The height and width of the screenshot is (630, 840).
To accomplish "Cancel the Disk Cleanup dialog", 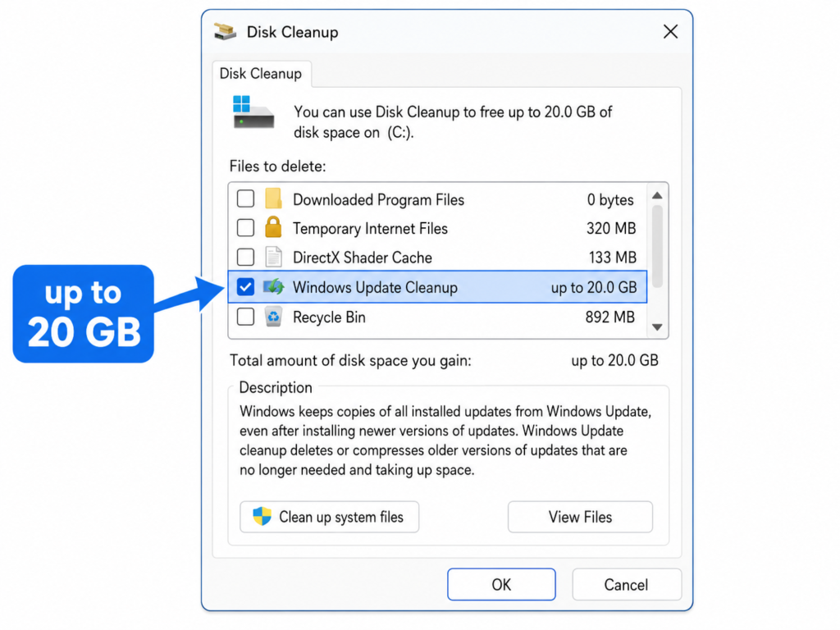I will click(627, 584).
